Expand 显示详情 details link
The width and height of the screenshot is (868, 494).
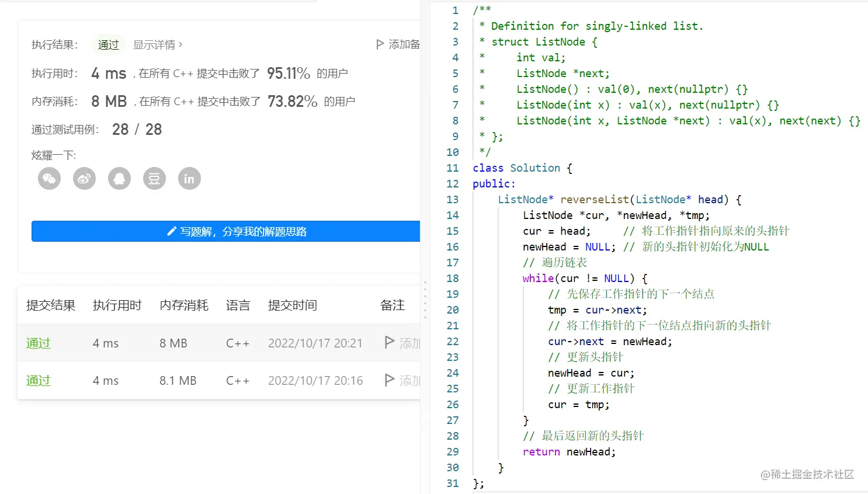(x=158, y=44)
